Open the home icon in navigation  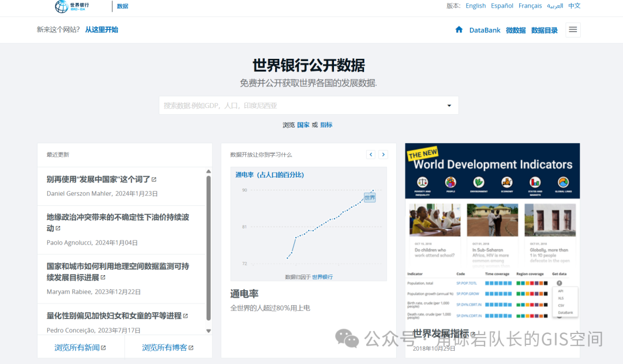click(459, 29)
